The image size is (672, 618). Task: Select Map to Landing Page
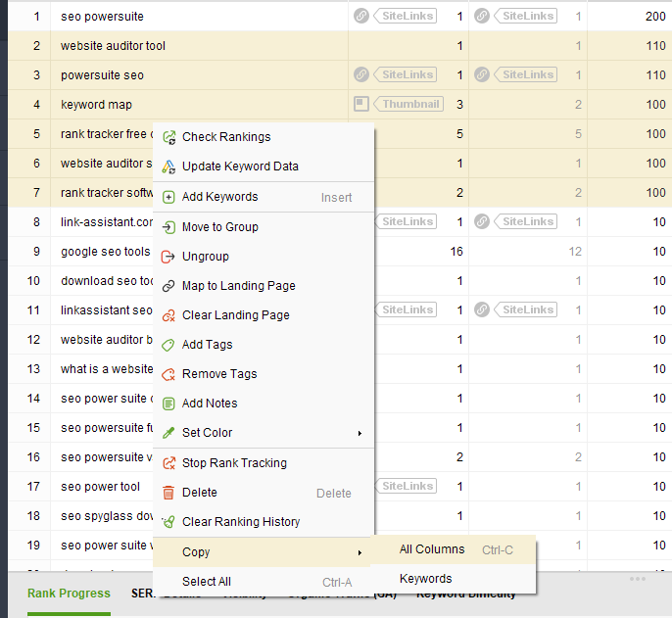click(x=264, y=286)
